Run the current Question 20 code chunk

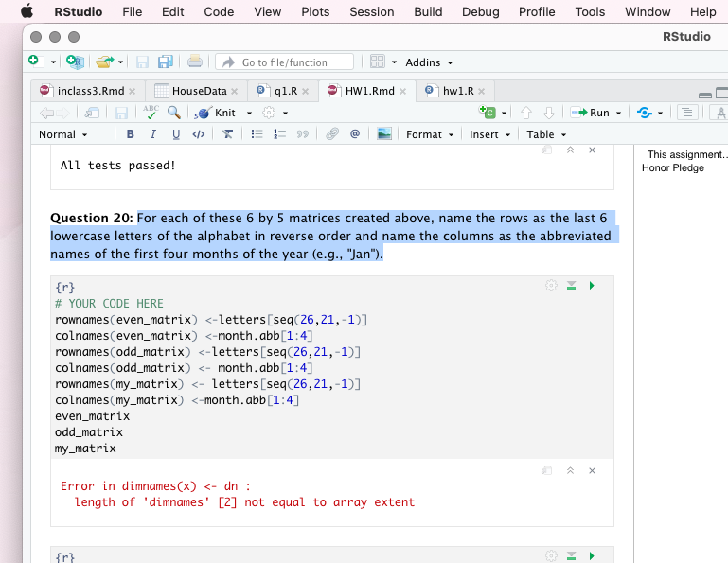point(593,286)
